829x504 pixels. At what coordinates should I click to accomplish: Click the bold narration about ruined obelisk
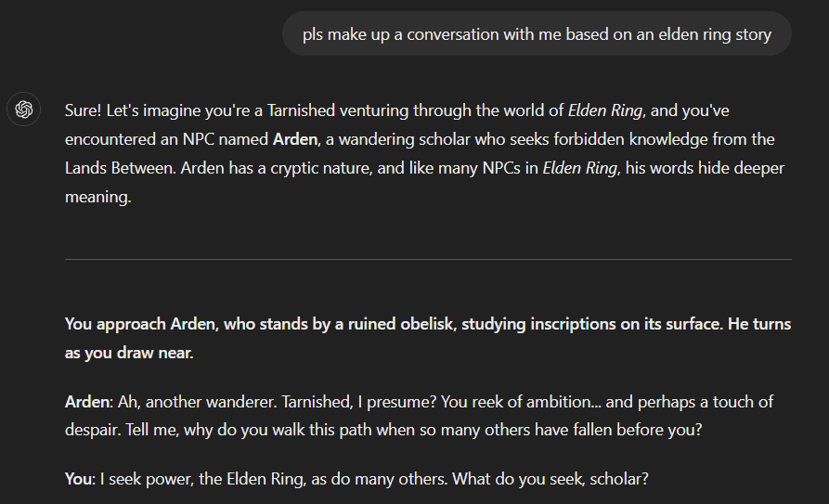428,338
